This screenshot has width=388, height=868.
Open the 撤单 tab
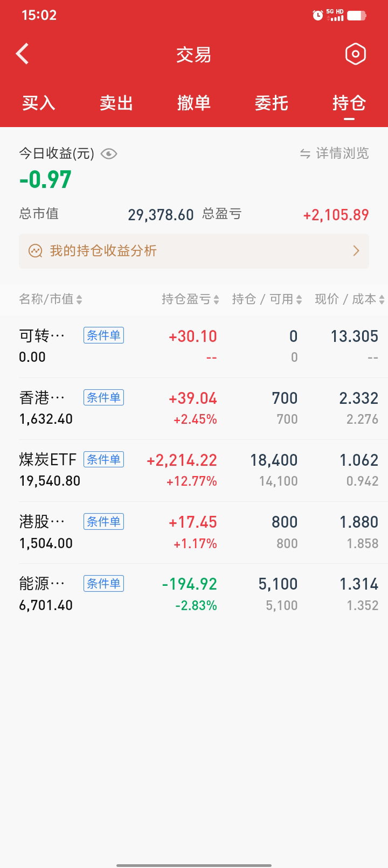pos(194,103)
